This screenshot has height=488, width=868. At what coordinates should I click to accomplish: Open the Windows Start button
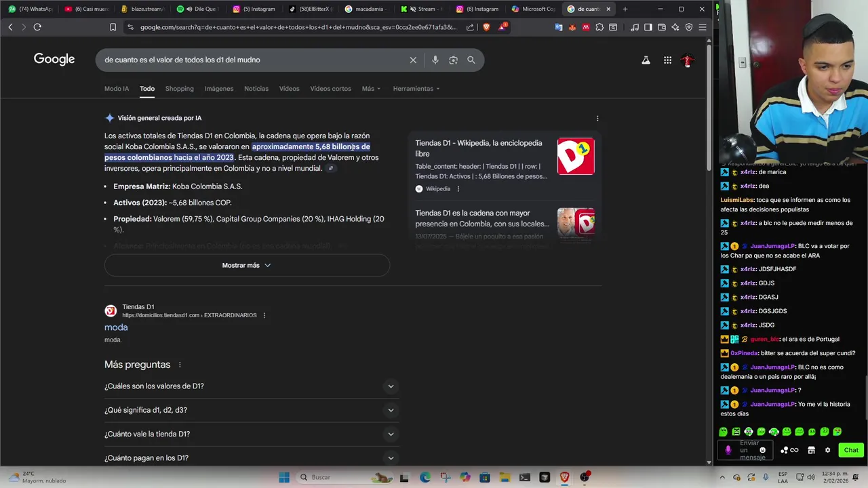tap(284, 477)
